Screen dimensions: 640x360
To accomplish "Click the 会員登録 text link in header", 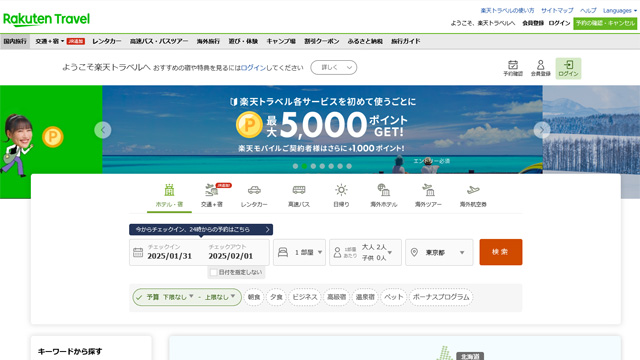I will point(533,23).
